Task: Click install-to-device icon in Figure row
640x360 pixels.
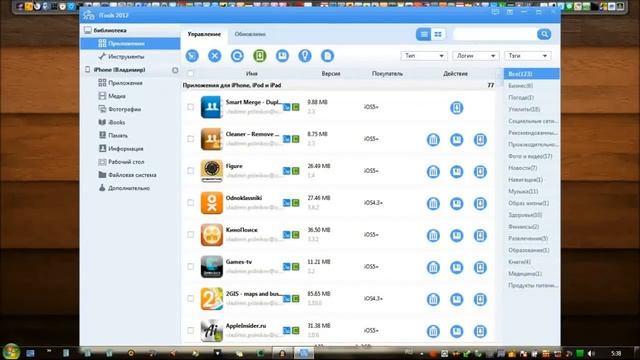Action: (x=480, y=171)
